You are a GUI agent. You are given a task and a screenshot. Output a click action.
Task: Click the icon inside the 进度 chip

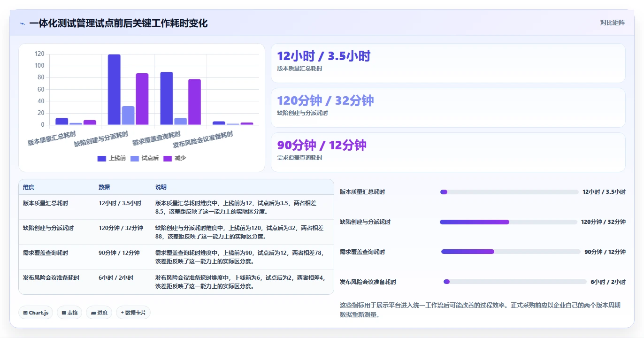[93, 313]
